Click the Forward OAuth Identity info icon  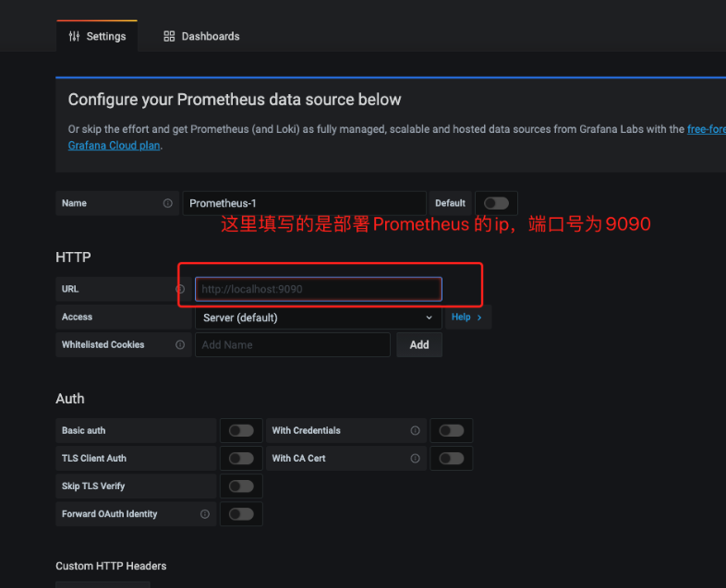point(205,514)
